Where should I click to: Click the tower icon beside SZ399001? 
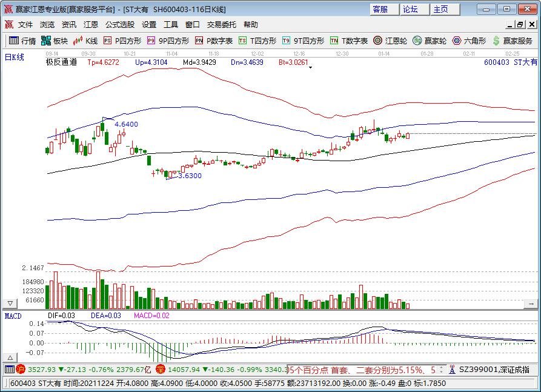click(x=452, y=370)
